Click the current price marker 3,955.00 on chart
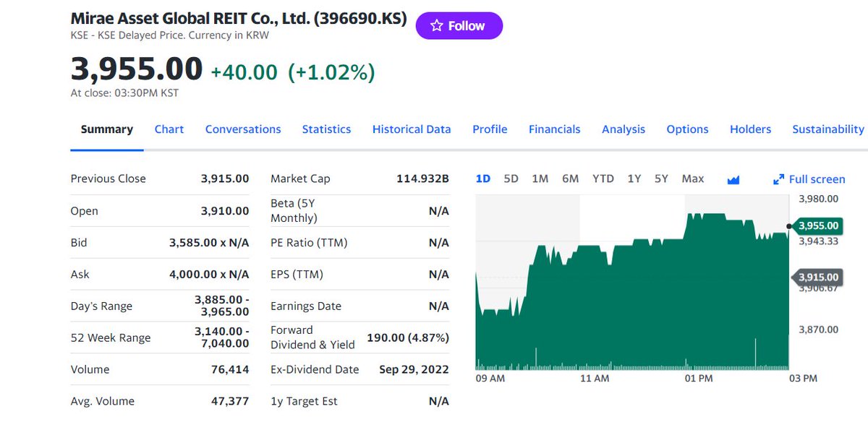This screenshot has height=443, width=868. (x=818, y=226)
